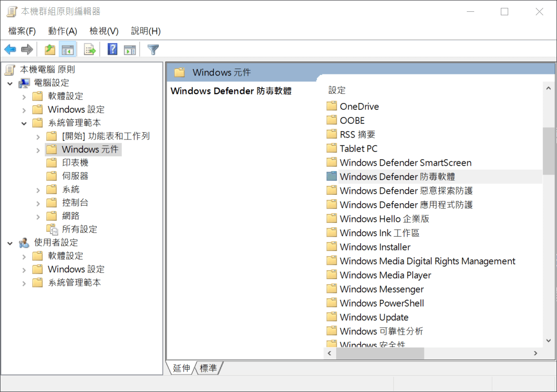Click the Tablet PC folder icon

point(331,148)
